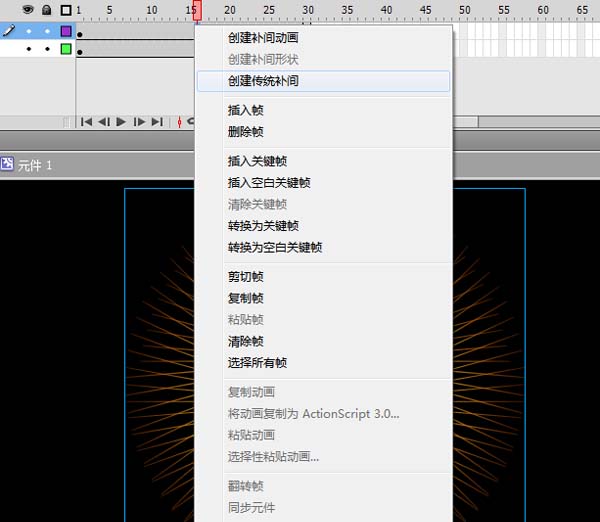600x522 pixels.
Task: Toggle lock dot of the bottom layer
Action: 47,49
